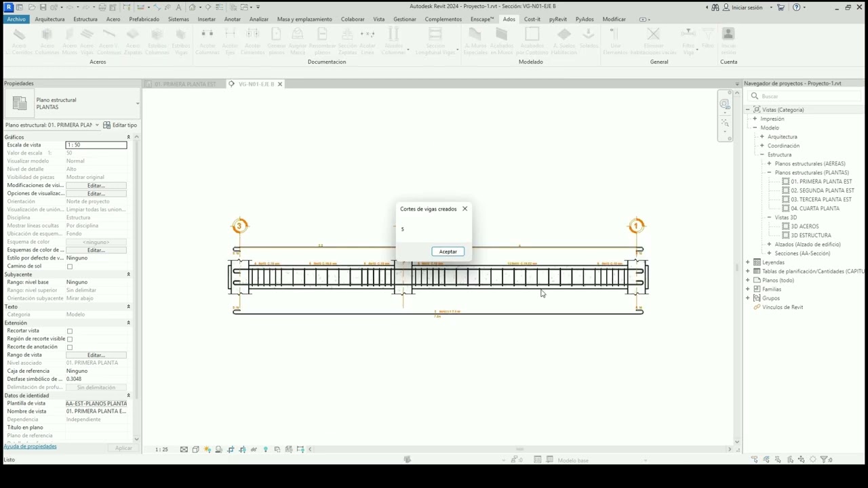Click the horizontal scrollbar below the view
This screenshot has height=488, width=868.
(521, 449)
